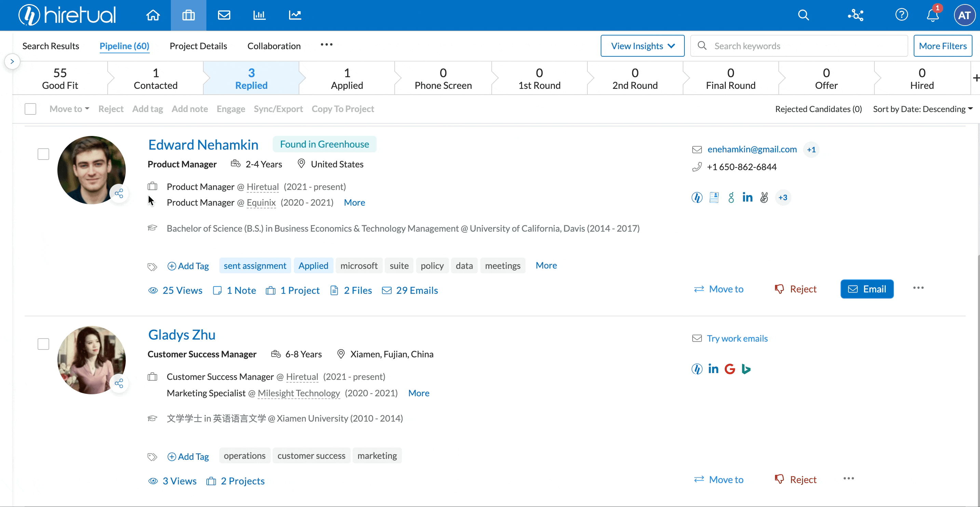Expand the View Insights dropdown

(642, 46)
